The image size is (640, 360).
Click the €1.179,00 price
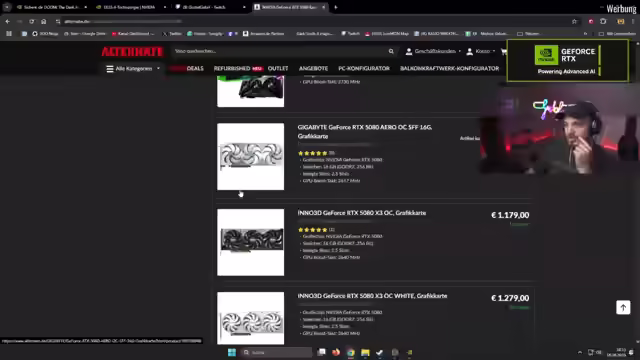point(510,215)
